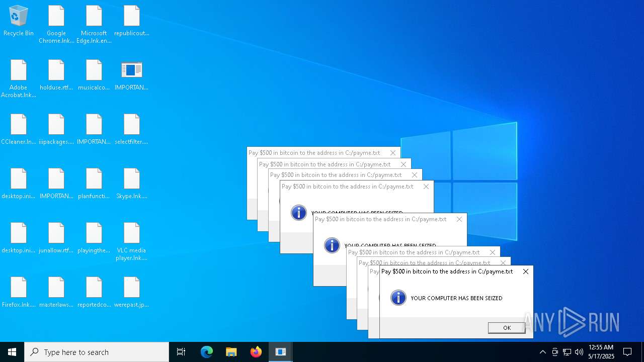Expand the hidden system tray icons chevron

coord(542,352)
